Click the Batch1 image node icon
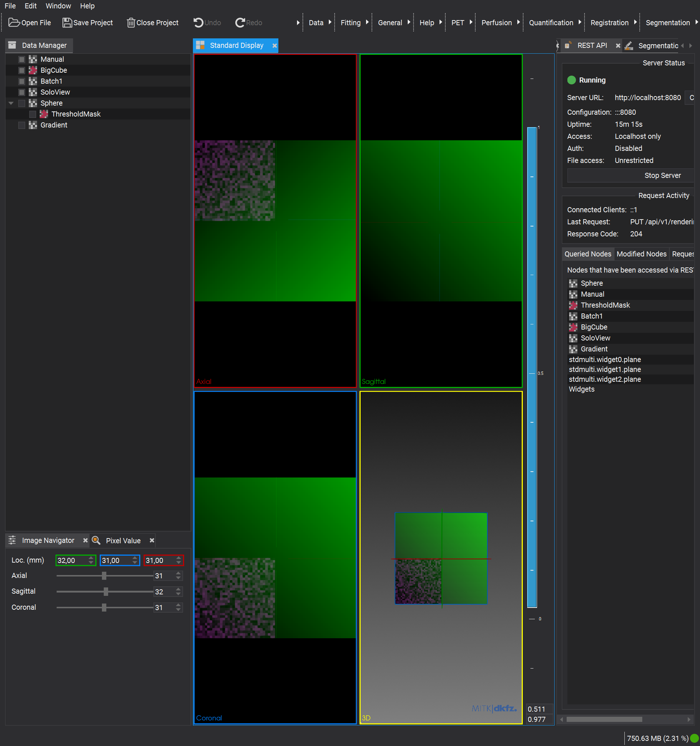The height and width of the screenshot is (746, 700). (33, 81)
